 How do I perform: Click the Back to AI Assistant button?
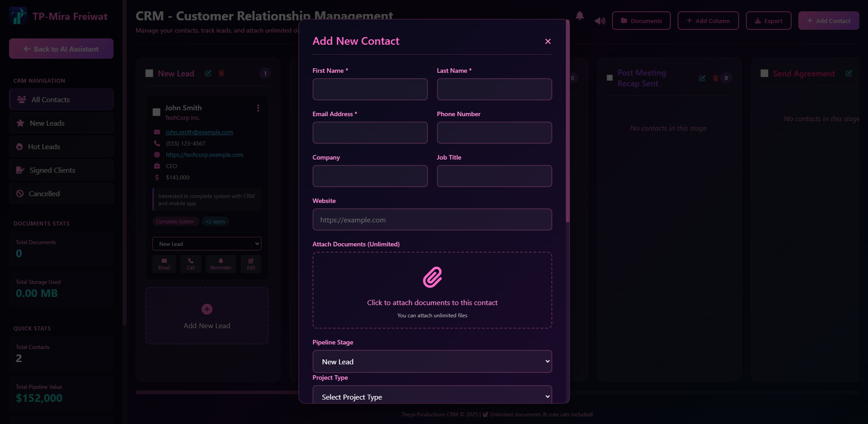pos(61,48)
